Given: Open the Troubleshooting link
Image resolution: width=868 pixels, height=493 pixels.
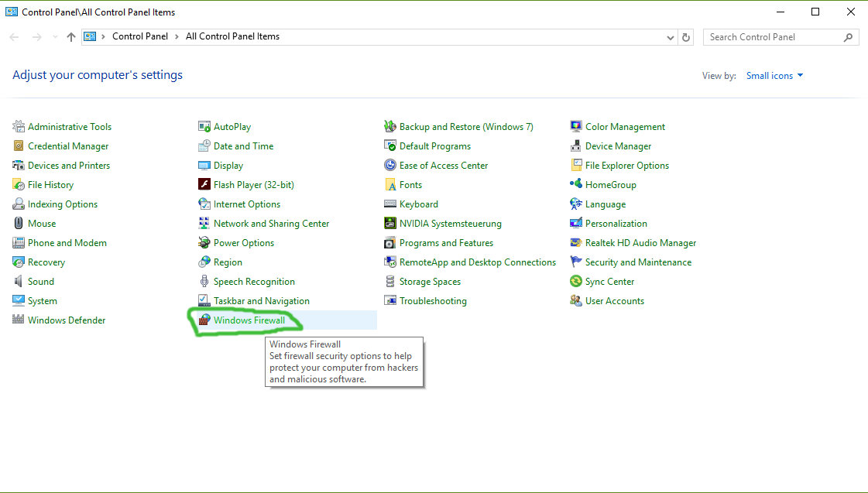Looking at the screenshot, I should [433, 301].
